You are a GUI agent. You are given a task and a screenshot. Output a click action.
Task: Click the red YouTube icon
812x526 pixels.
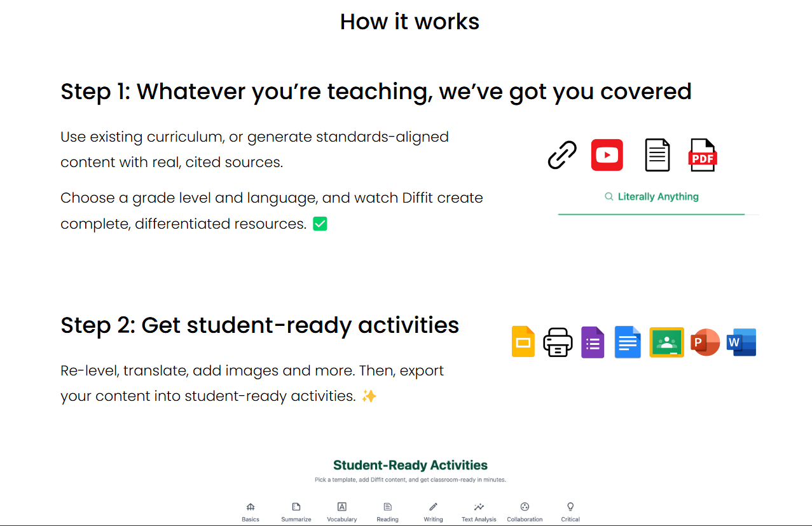coord(607,155)
